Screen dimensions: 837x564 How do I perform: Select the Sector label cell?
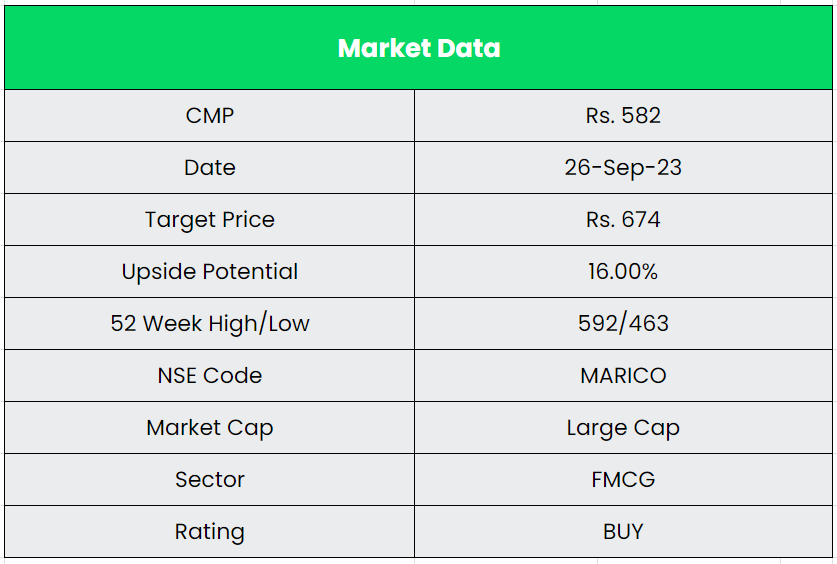coord(210,480)
